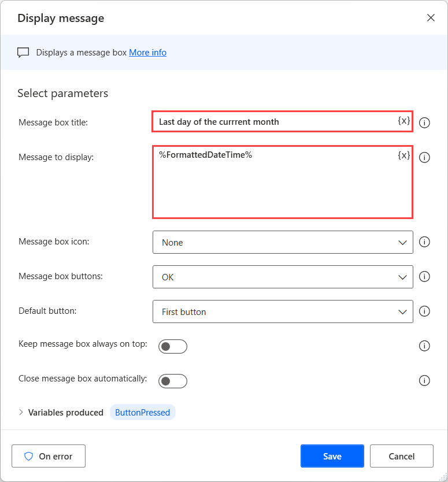This screenshot has width=448, height=482.
Task: View info for Message box buttons option
Action: tap(424, 277)
